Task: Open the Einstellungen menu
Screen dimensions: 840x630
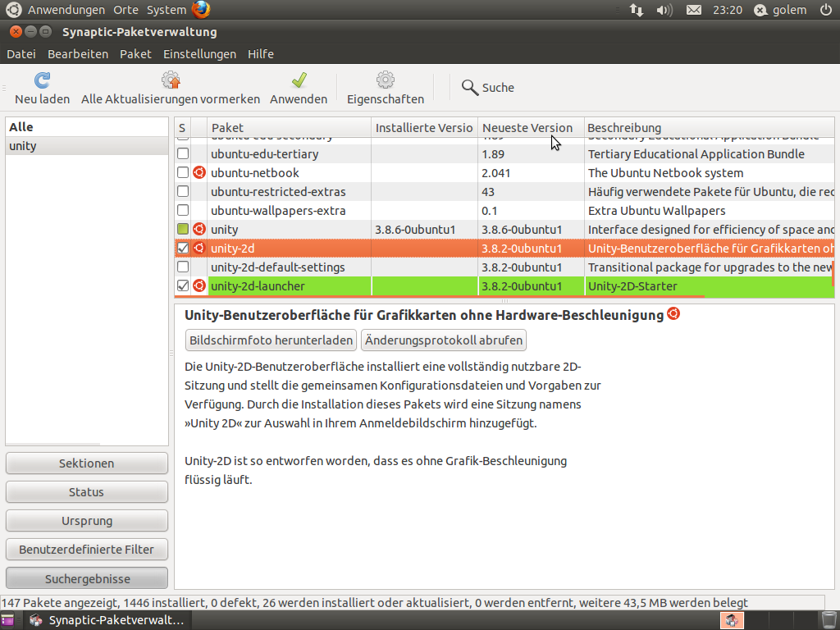Action: coord(199,54)
